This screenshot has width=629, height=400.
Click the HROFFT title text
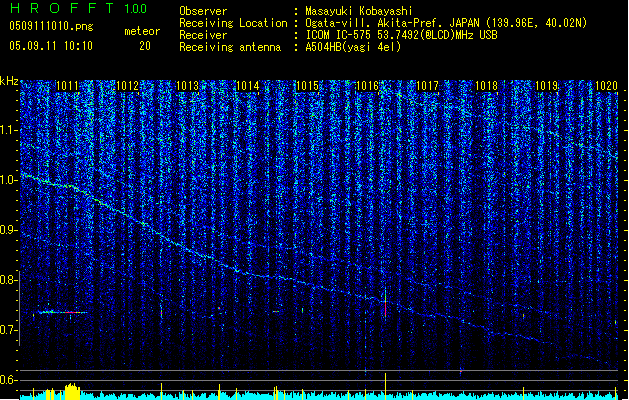[x=62, y=8]
